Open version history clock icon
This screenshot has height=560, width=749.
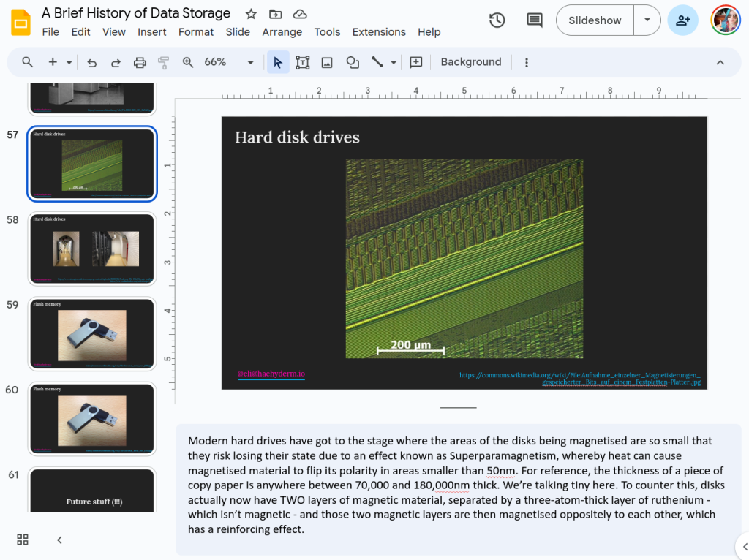pos(497,20)
